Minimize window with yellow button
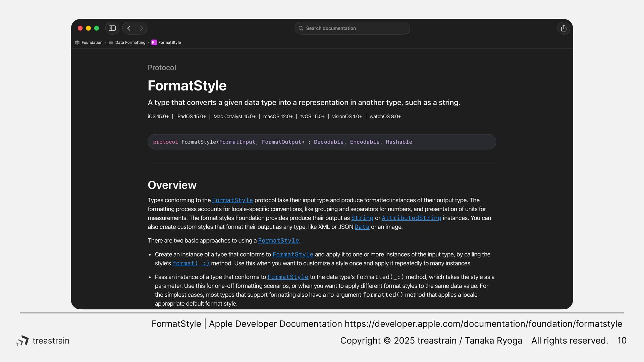The image size is (644, 362). (88, 28)
